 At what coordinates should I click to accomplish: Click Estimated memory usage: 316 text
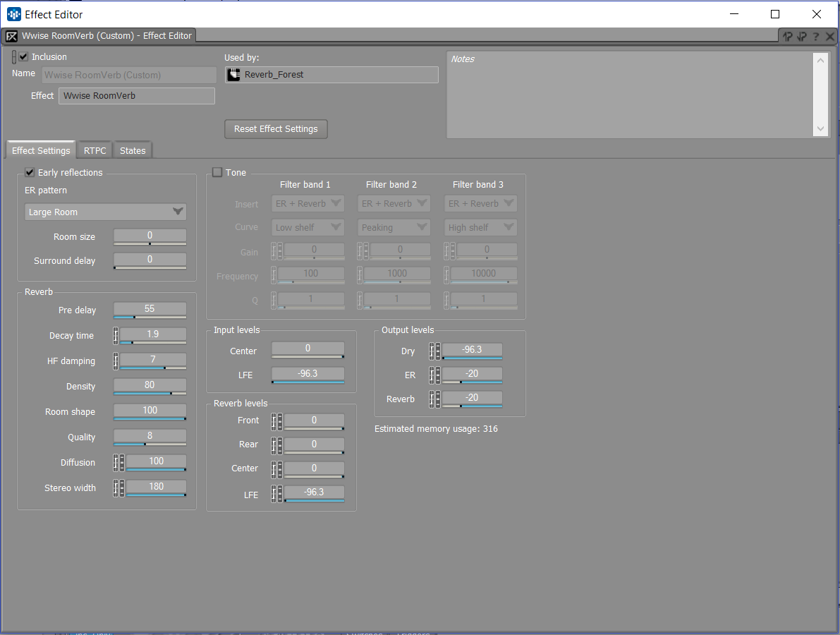coord(436,429)
